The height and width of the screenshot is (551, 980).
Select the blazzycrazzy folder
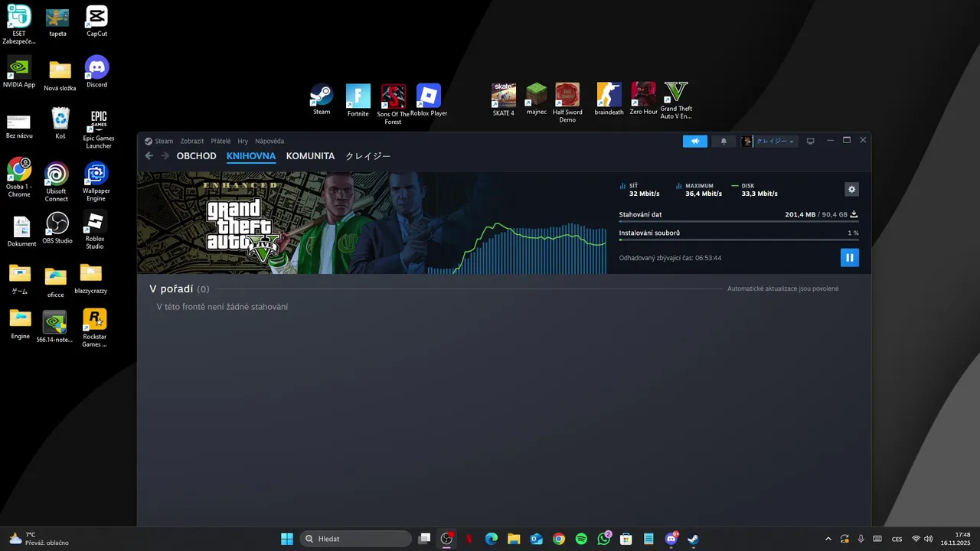[90, 279]
